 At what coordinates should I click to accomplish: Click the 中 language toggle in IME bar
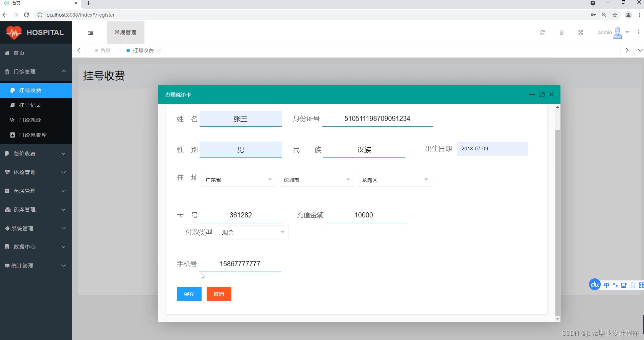pos(606,285)
